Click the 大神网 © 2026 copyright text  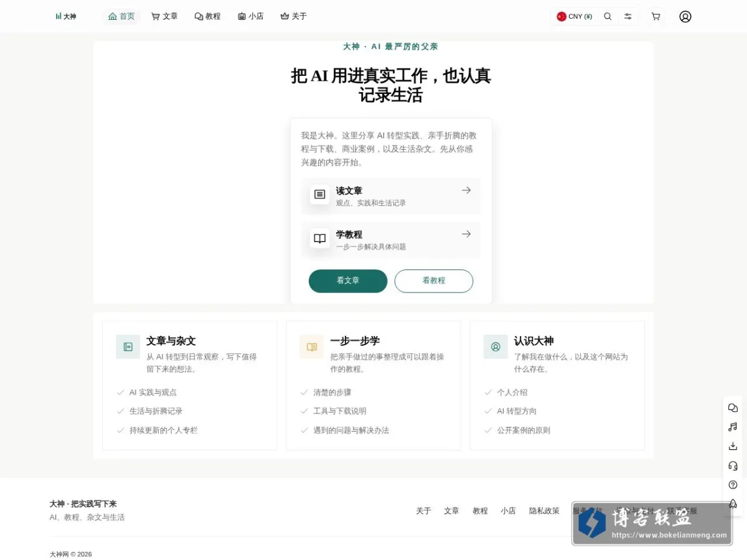coord(71,554)
